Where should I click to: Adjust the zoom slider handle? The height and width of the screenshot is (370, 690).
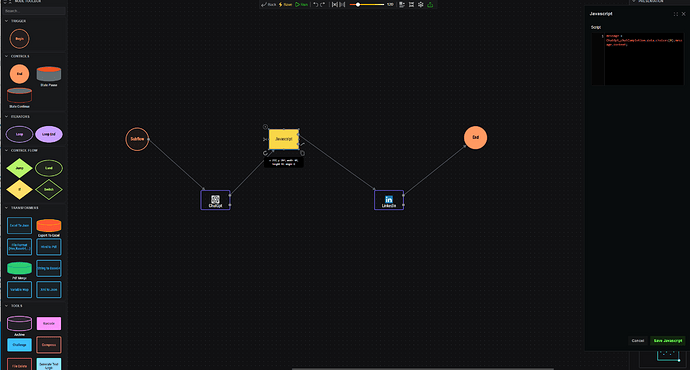click(x=358, y=4)
